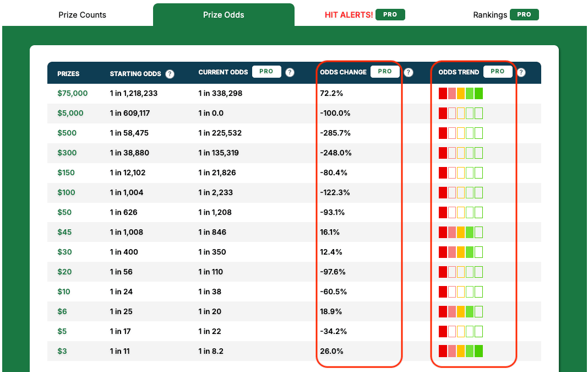
Task: Click PRO badge in Odds Change header
Action: tap(385, 72)
